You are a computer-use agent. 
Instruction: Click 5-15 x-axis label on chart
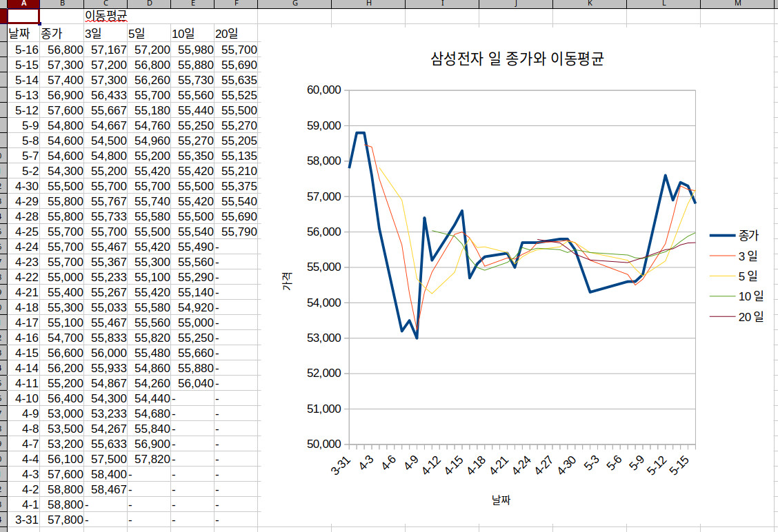[x=679, y=466]
